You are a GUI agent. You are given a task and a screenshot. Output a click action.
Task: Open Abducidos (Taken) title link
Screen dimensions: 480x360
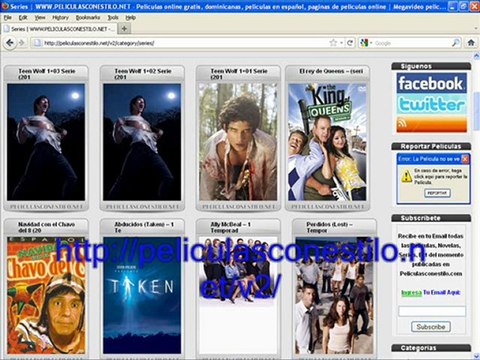(144, 227)
